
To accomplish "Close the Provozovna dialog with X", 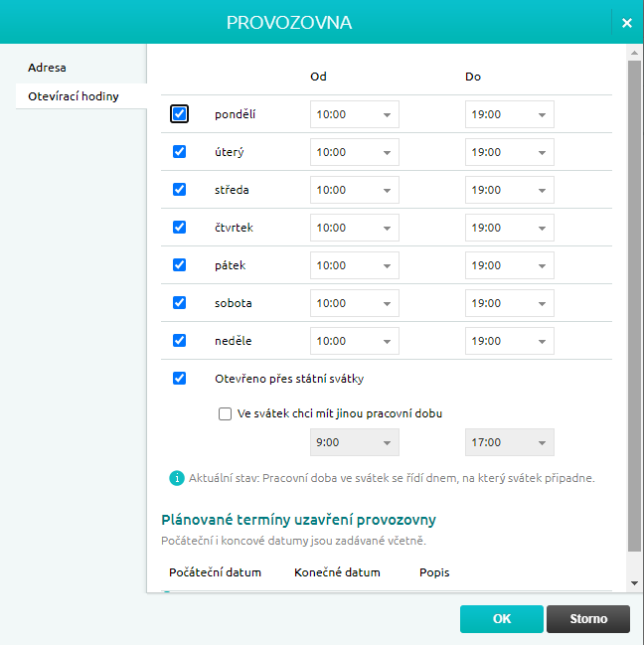I will (x=626, y=23).
